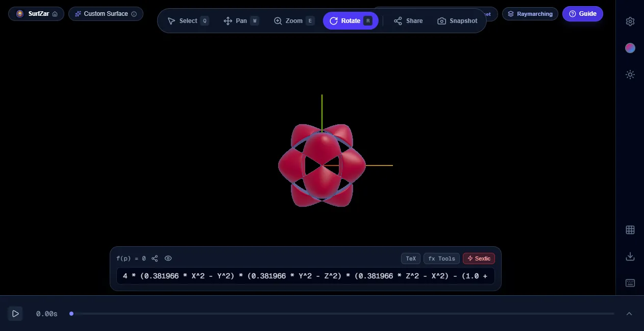Click the TeX button

411,258
